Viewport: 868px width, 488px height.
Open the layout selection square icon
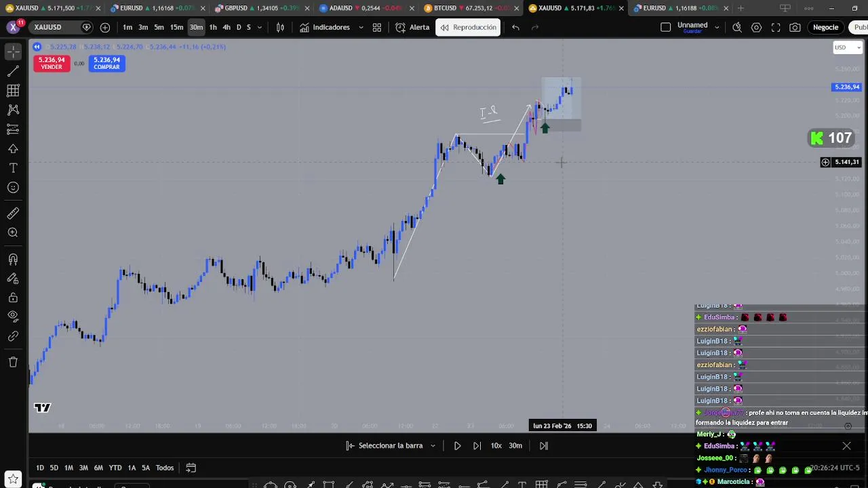(x=665, y=27)
